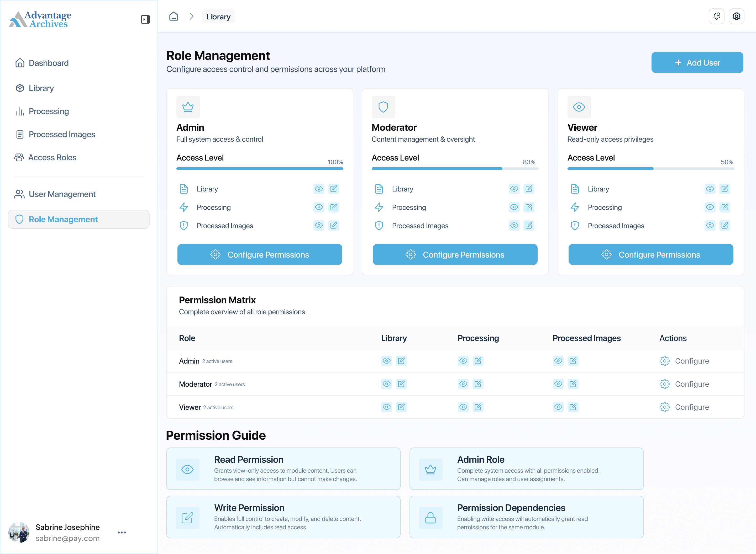Open settings via the top-right gear icon
Image resolution: width=756 pixels, height=554 pixels.
[x=737, y=17]
